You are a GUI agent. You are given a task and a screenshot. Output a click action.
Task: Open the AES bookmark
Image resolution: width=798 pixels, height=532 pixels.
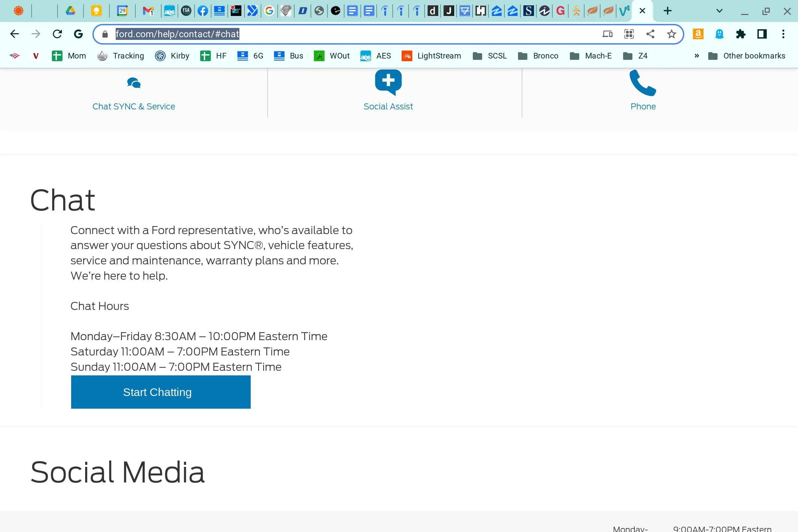click(376, 56)
